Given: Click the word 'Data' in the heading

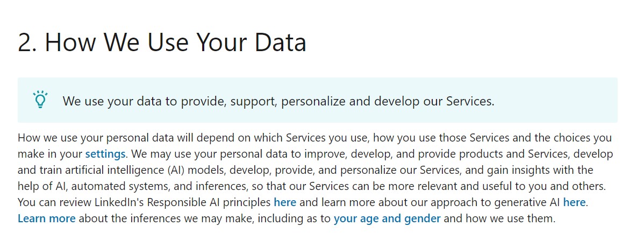Looking at the screenshot, I should (x=281, y=43).
